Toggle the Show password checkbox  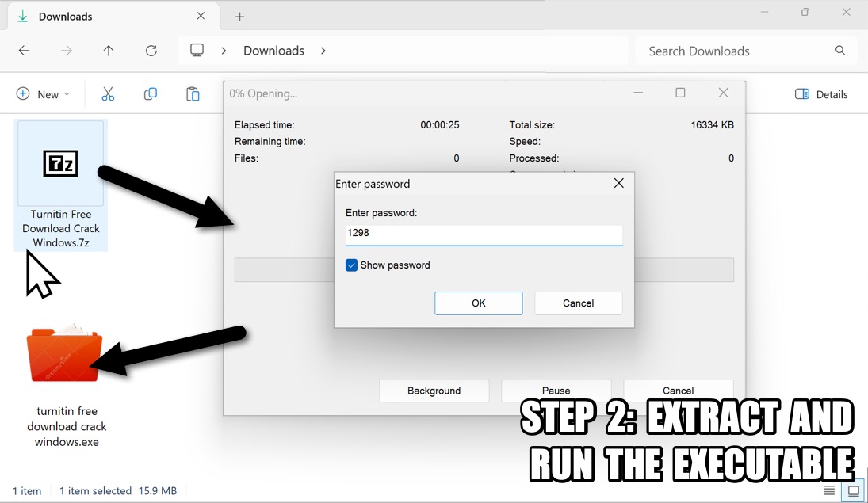[x=351, y=265]
